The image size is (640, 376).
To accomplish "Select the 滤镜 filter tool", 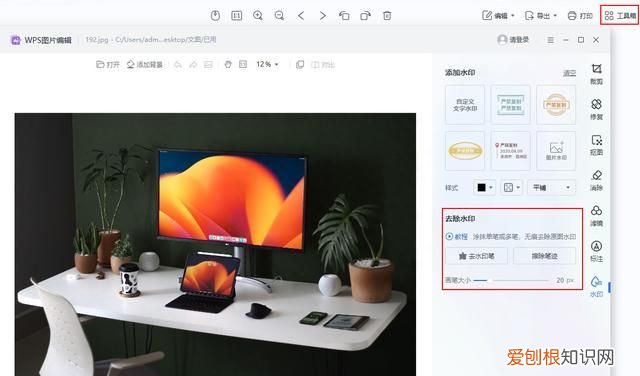I will tap(596, 216).
